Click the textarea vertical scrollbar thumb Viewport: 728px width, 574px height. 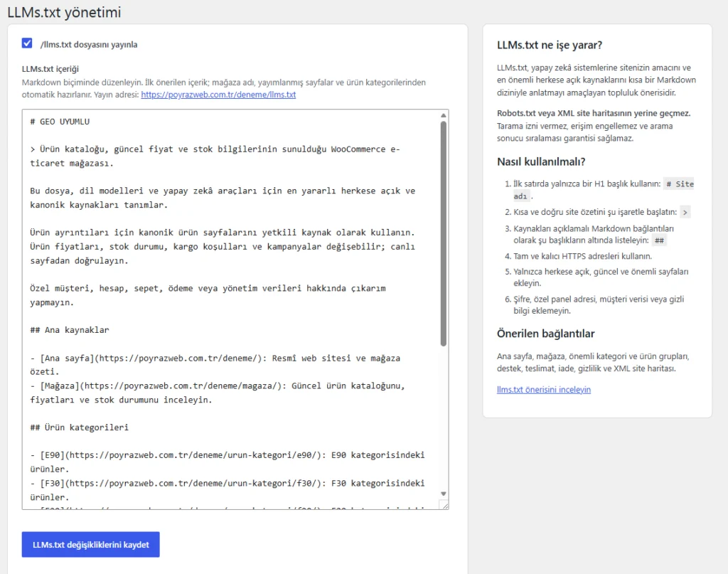(x=444, y=233)
